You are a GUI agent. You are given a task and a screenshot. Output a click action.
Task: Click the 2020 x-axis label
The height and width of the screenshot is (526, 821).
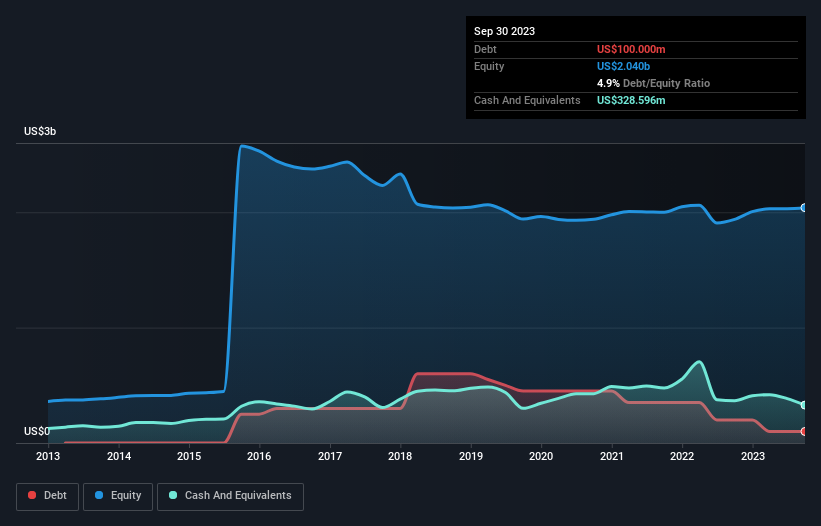[541, 456]
